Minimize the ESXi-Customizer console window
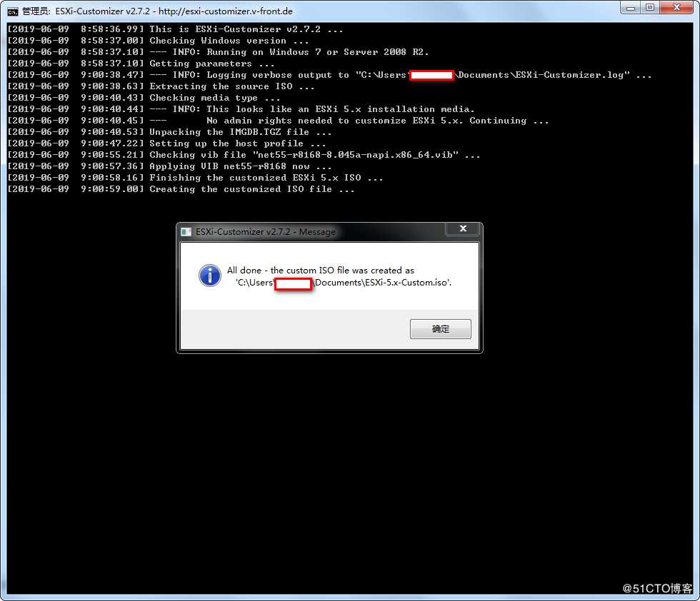Viewport: 700px width, 601px height. coord(630,8)
